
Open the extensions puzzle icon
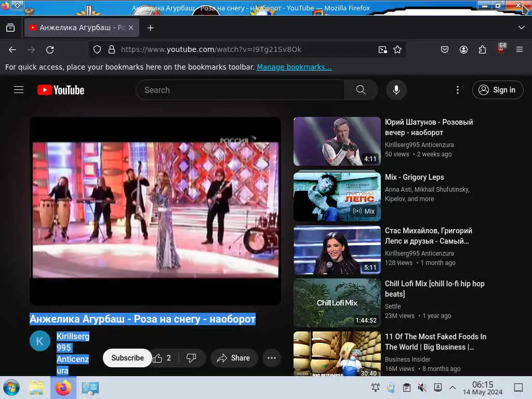[x=482, y=49]
